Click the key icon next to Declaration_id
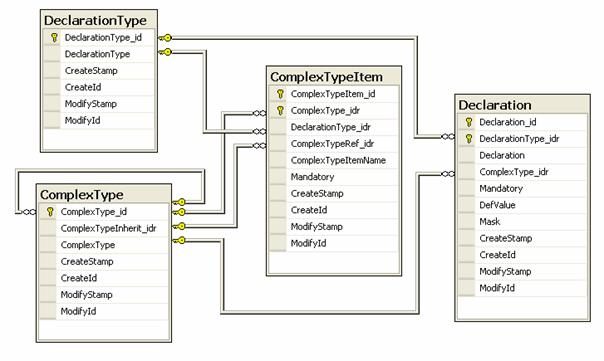The image size is (604, 361). click(469, 122)
